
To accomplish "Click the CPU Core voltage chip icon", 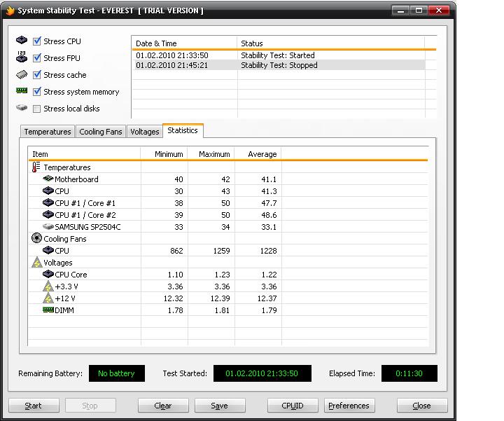I will point(48,275).
